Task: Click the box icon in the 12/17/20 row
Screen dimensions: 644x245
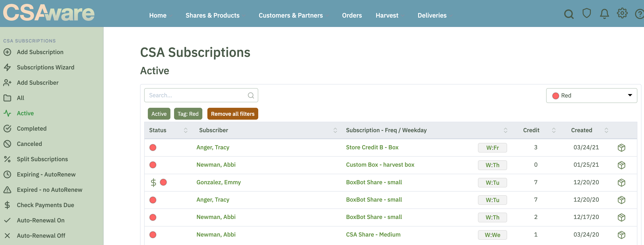Action: point(621,217)
